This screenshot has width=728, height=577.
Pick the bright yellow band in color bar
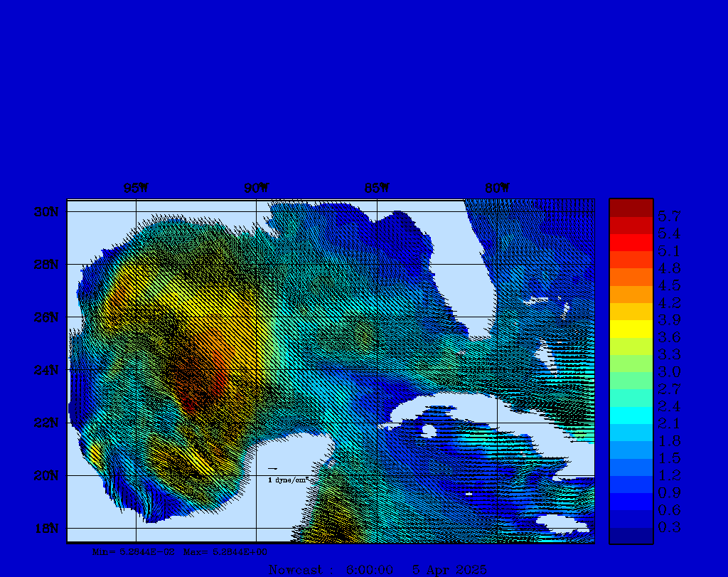(x=631, y=329)
